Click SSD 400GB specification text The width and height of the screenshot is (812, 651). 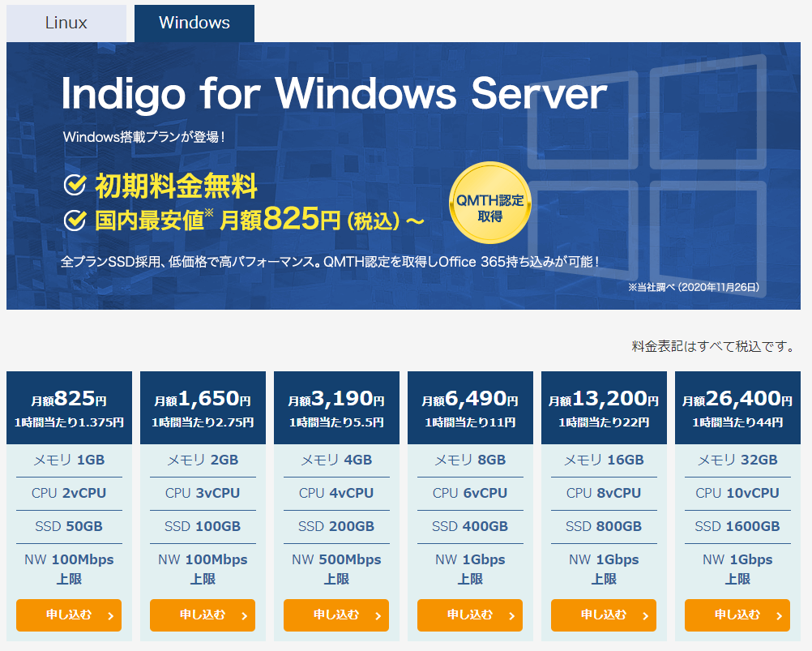pos(470,526)
